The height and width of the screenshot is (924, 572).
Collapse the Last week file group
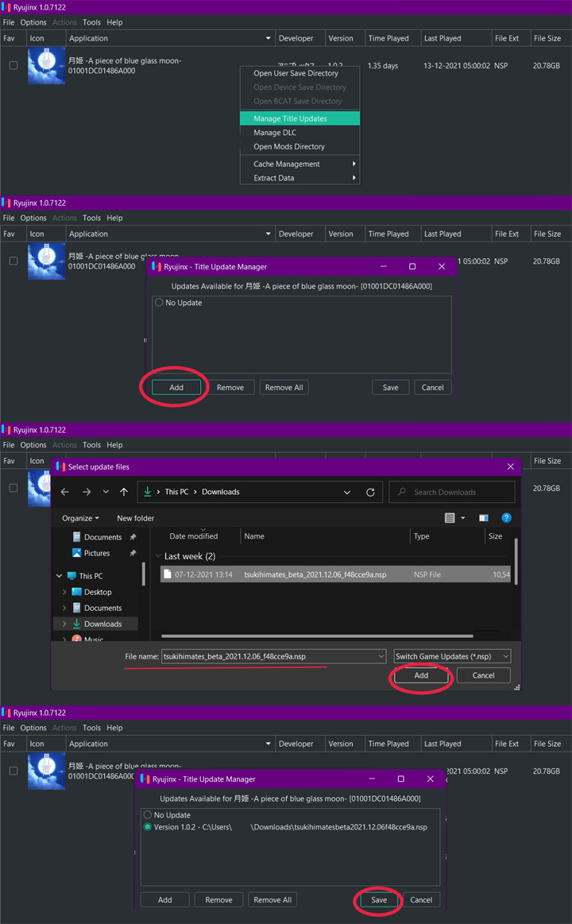pos(158,557)
